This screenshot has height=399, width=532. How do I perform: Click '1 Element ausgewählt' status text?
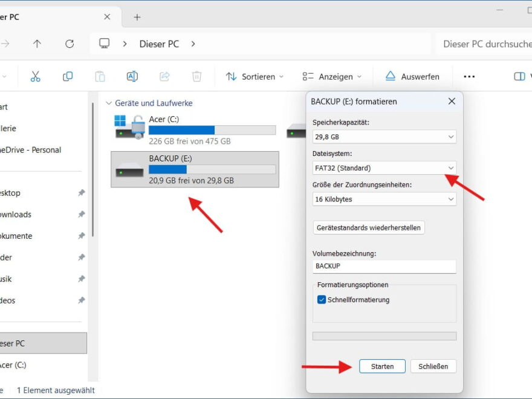coord(56,390)
